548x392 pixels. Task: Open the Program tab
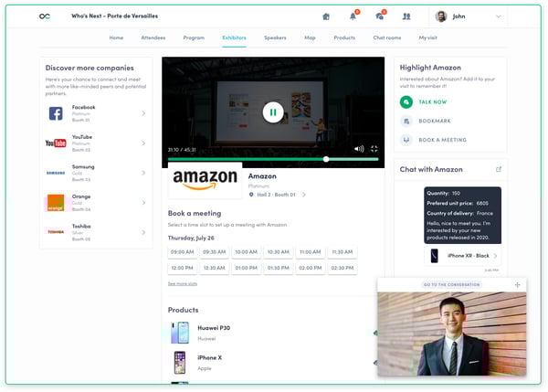[194, 37]
